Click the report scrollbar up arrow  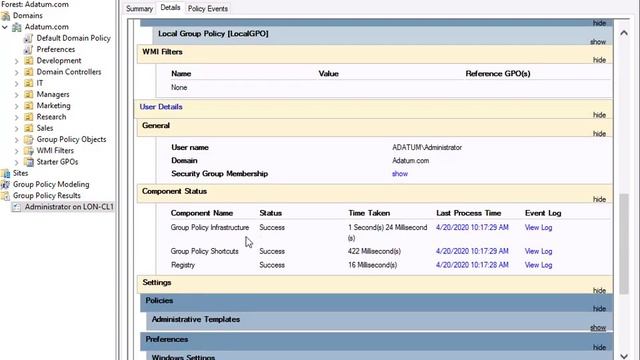coord(624,33)
